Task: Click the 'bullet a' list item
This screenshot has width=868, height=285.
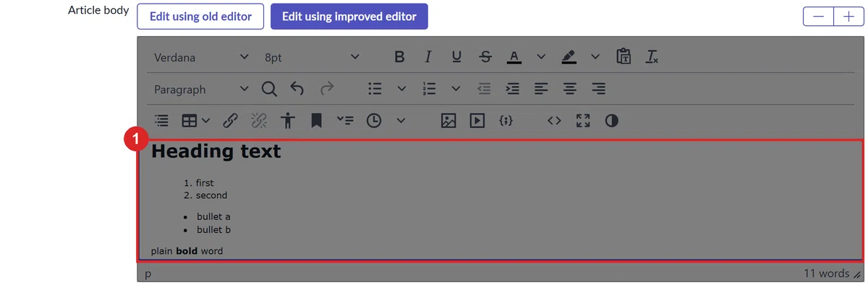Action: pyautogui.click(x=213, y=217)
